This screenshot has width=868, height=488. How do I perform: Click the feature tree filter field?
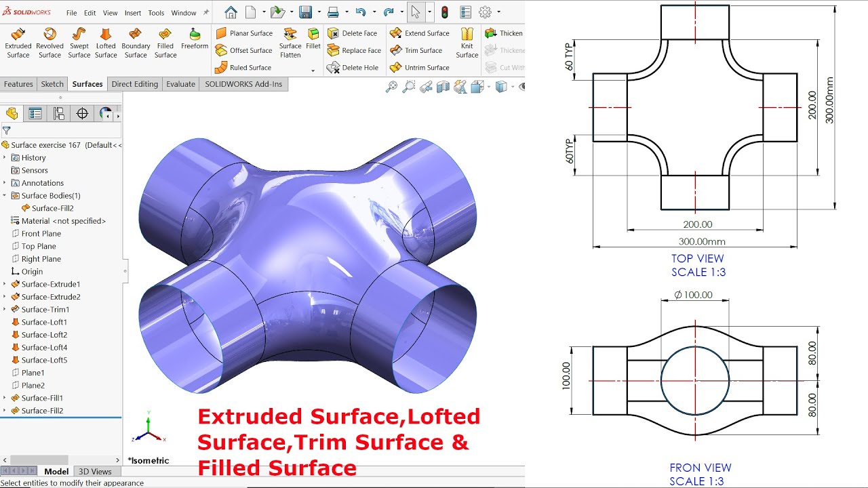coord(61,130)
